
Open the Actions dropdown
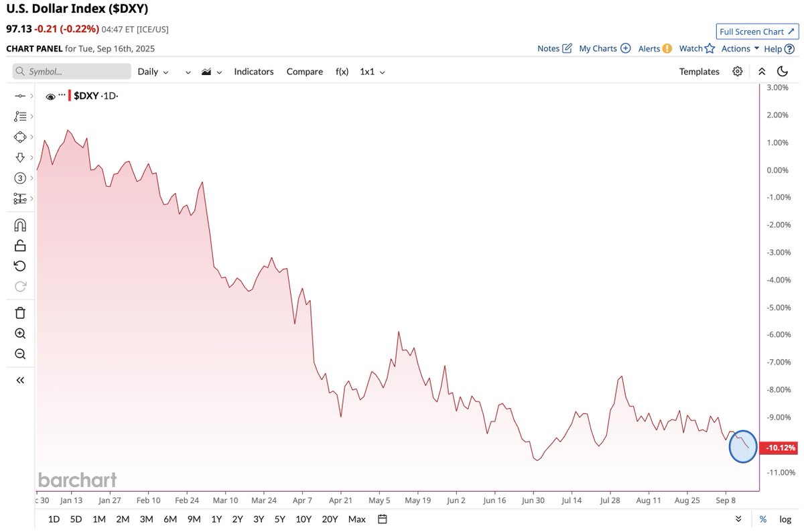coord(740,48)
